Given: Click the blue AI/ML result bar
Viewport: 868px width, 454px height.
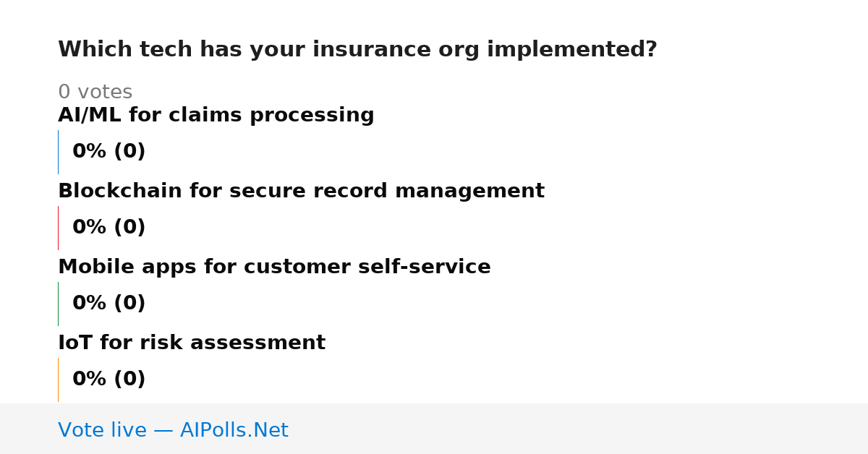Looking at the screenshot, I should pyautogui.click(x=58, y=152).
